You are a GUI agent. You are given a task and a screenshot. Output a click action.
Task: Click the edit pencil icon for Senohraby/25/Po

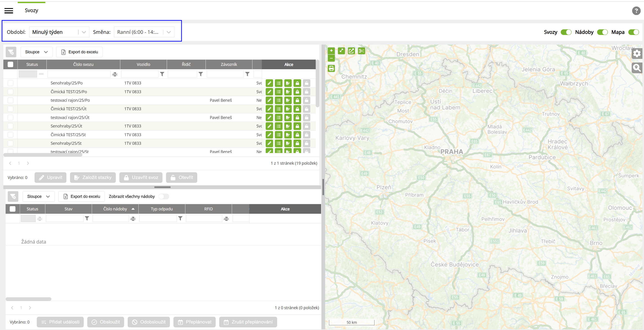(x=269, y=83)
